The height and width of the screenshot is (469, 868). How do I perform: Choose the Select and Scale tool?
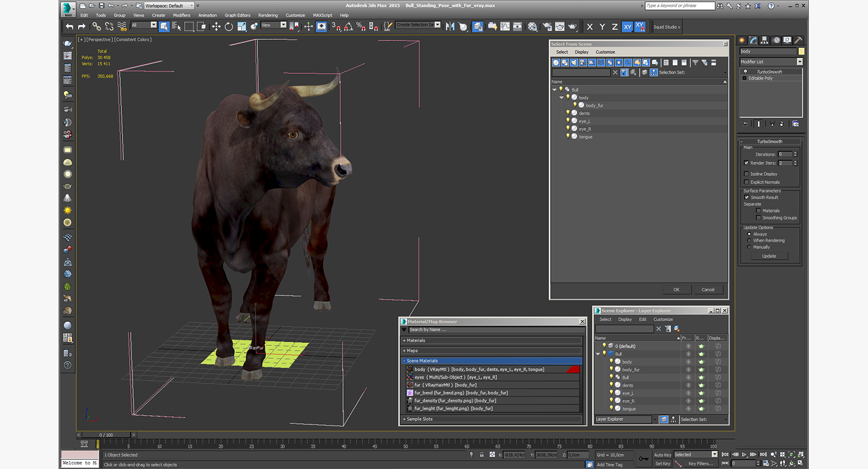tap(241, 26)
